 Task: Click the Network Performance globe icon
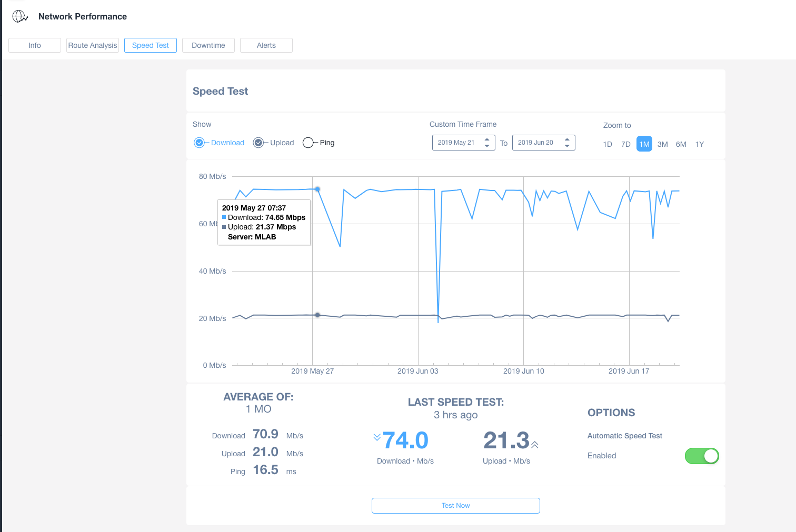(x=20, y=16)
